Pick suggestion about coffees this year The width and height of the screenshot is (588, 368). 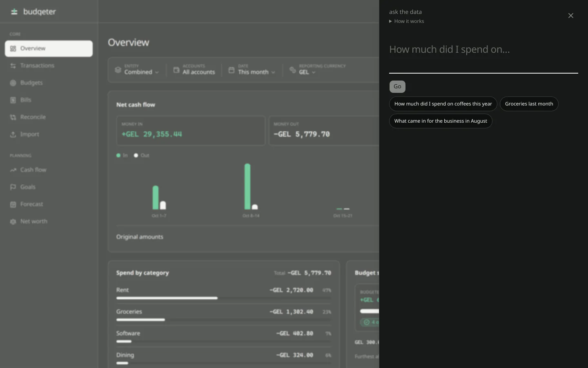pos(443,104)
